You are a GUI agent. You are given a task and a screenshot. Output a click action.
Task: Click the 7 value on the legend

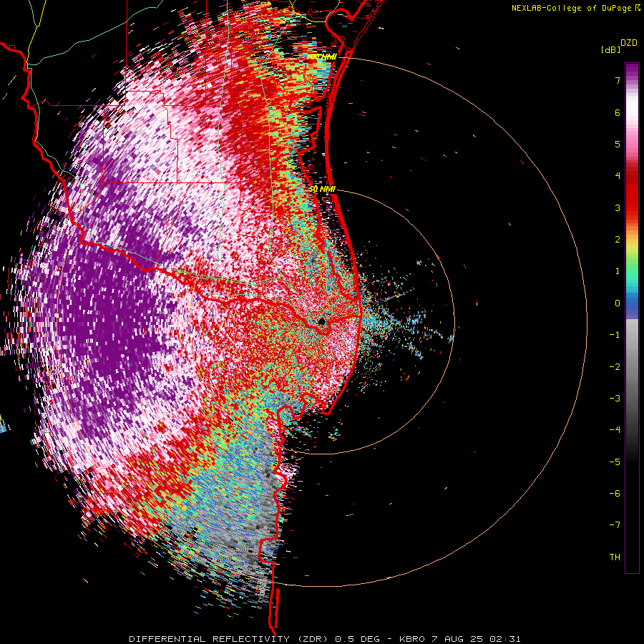tap(618, 80)
